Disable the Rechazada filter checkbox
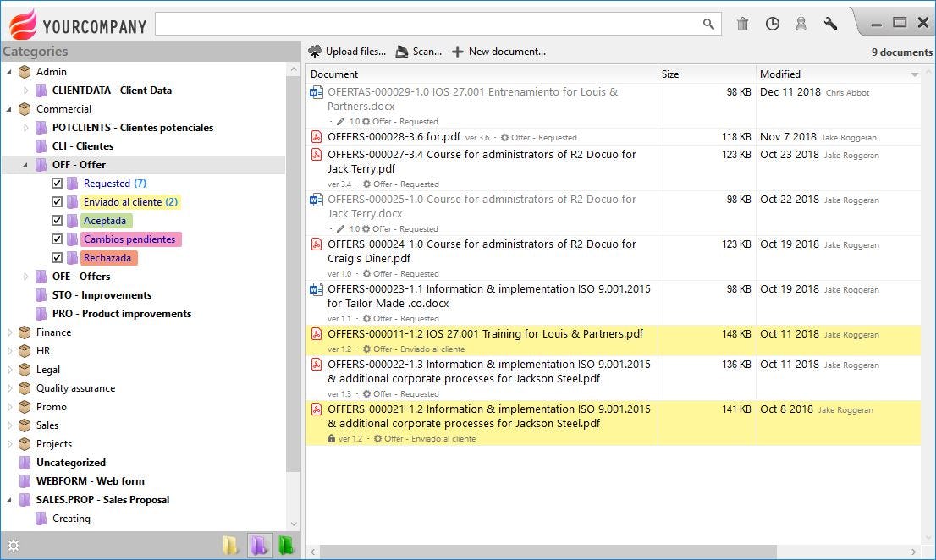Image resolution: width=936 pixels, height=560 pixels. coord(58,257)
